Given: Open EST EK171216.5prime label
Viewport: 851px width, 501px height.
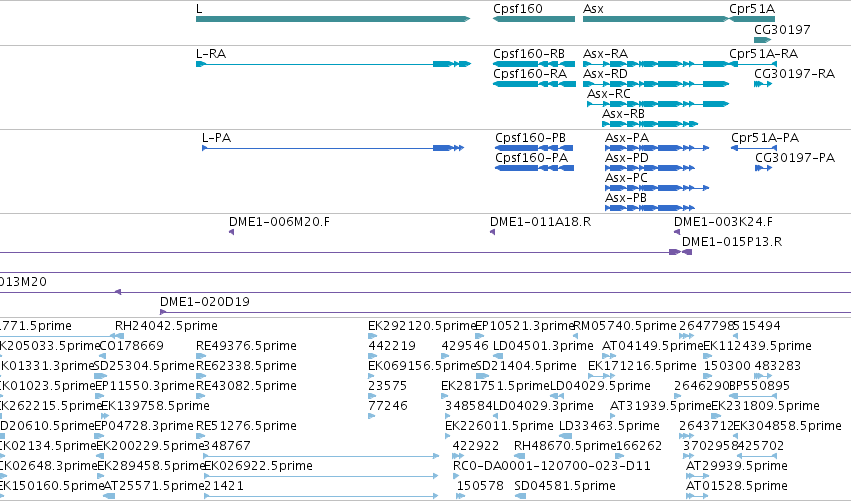Looking at the screenshot, I should (642, 366).
